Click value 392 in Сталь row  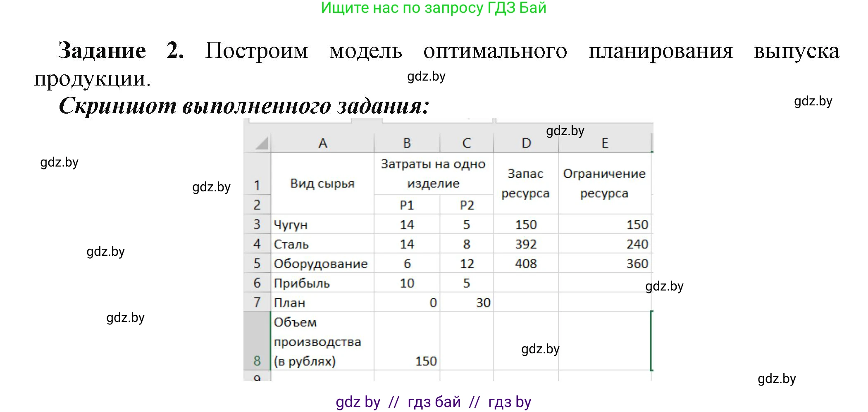tap(526, 244)
